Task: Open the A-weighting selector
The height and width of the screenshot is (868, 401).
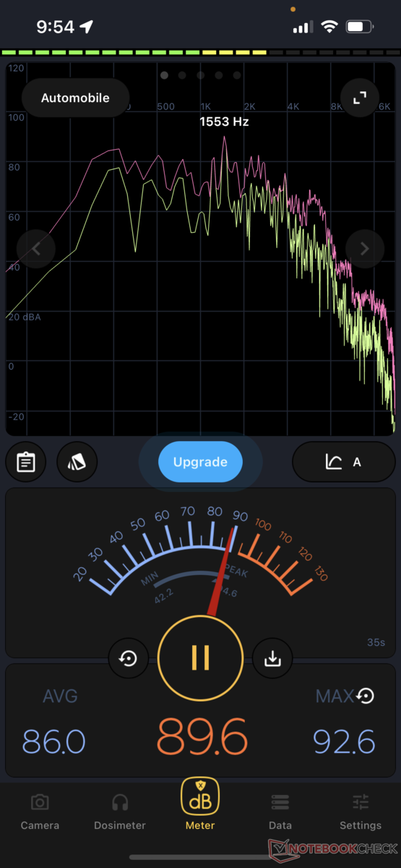Action: click(344, 461)
